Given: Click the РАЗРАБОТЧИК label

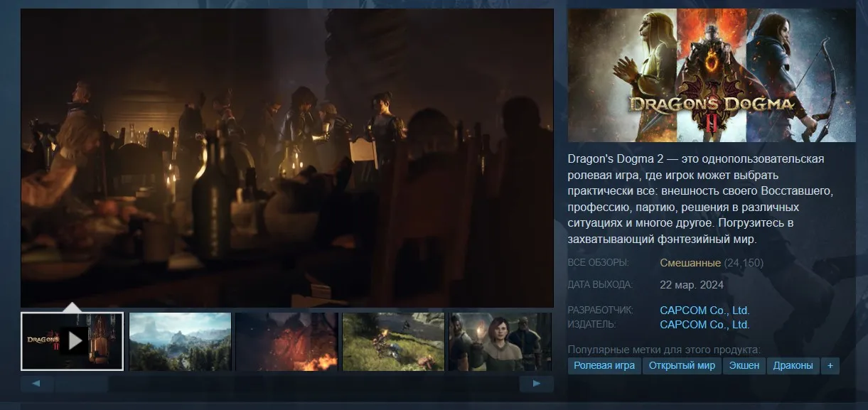Looking at the screenshot, I should click(601, 311).
